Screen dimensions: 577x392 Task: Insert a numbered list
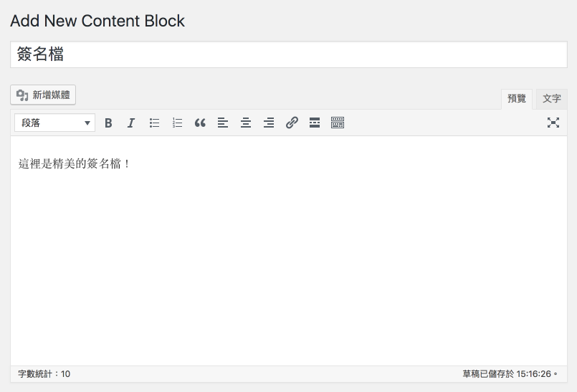pos(177,123)
